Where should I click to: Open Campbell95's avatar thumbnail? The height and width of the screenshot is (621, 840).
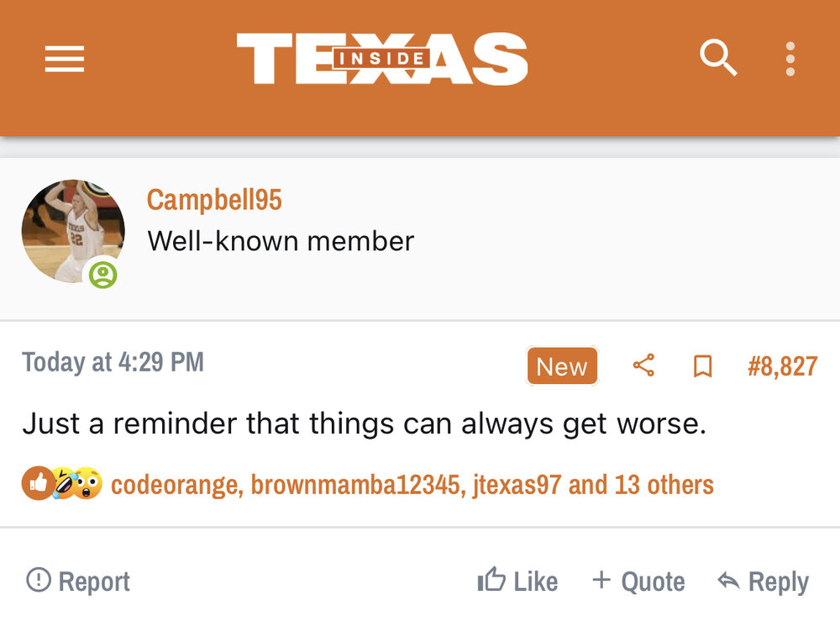coord(72,230)
